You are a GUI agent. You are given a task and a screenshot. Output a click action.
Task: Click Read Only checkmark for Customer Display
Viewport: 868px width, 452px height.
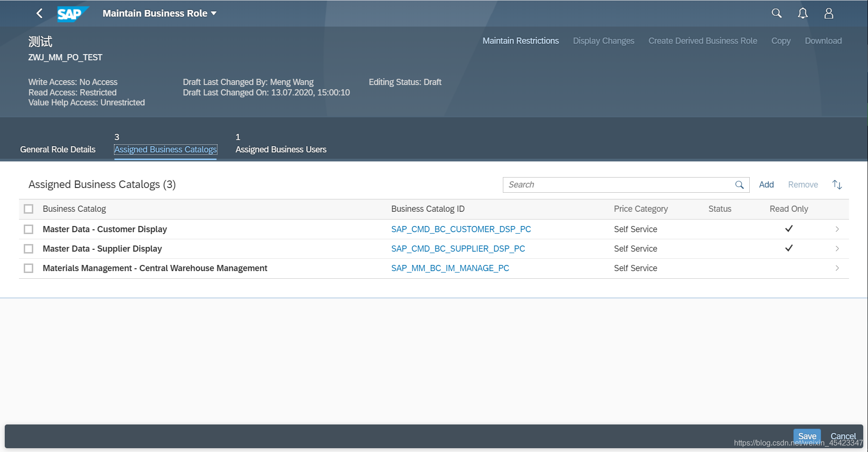[789, 228]
